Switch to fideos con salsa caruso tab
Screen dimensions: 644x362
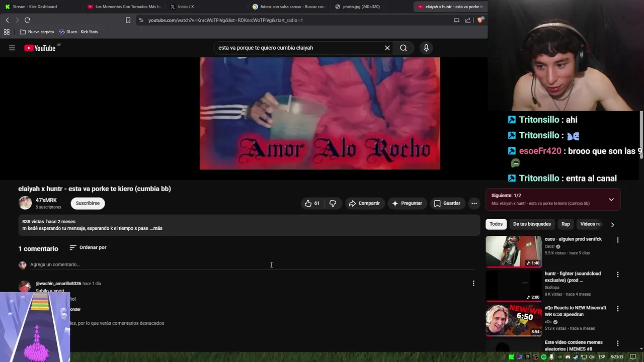(x=289, y=7)
